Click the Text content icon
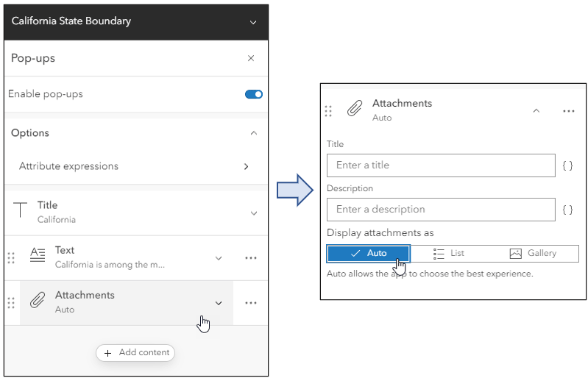This screenshot has height=378, width=588. click(37, 257)
